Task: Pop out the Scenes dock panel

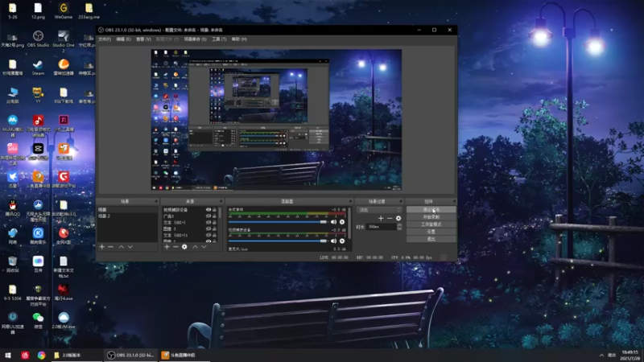Action: tap(156, 202)
